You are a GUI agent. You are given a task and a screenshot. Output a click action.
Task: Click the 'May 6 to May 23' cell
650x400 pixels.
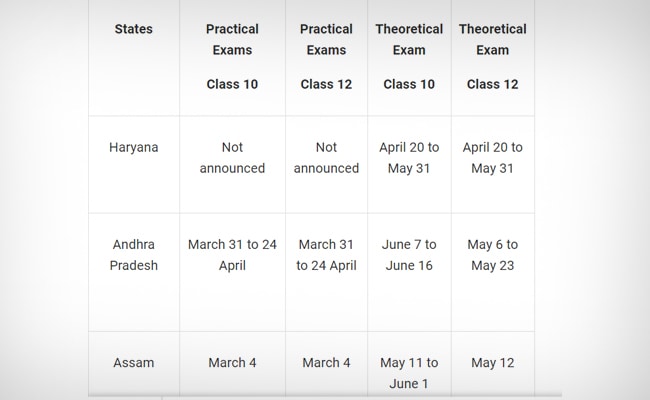pyautogui.click(x=492, y=255)
